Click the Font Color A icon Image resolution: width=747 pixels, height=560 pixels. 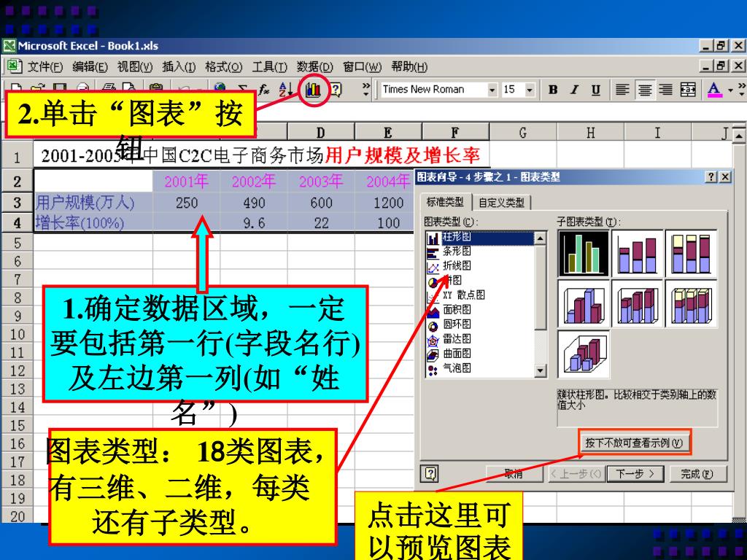pos(713,90)
